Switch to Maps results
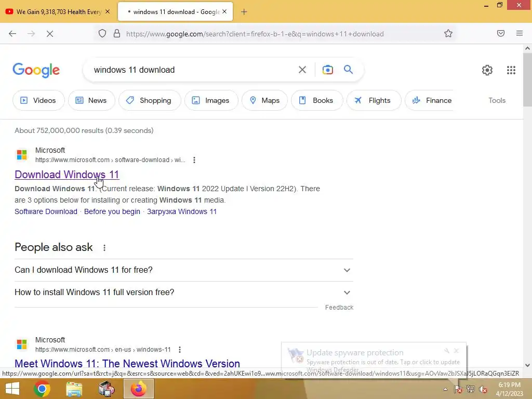Screen dimensions: 532x399 pos(264,100)
